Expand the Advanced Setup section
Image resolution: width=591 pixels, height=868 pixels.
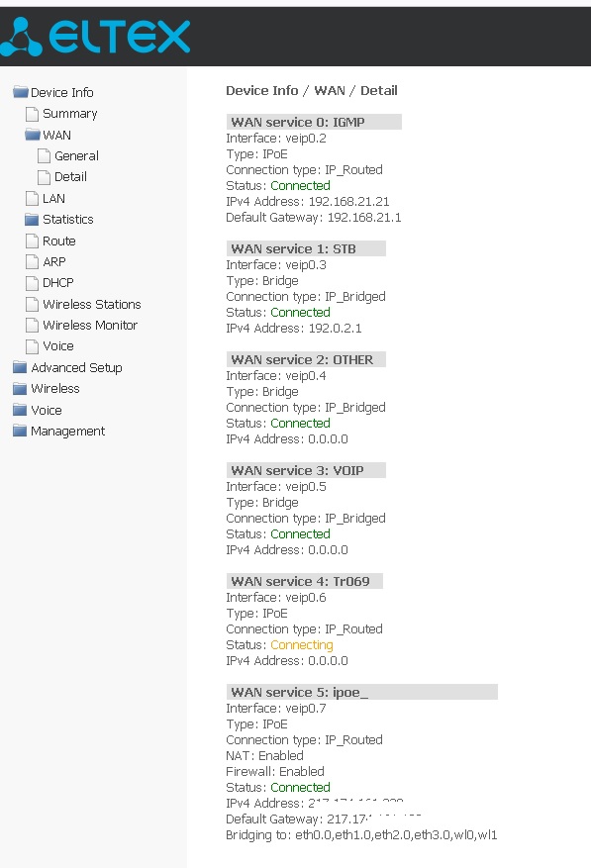(76, 367)
